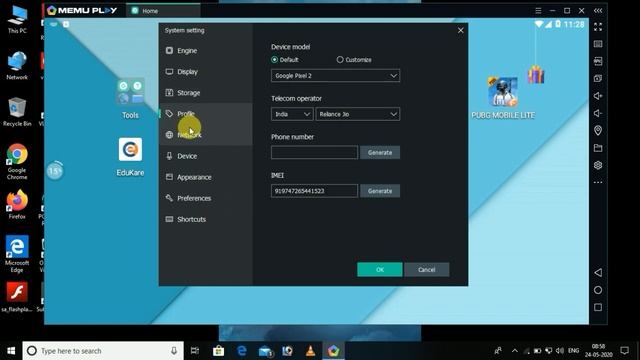Click the floating 15 timer bubble
This screenshot has height=360, width=640.
pos(55,171)
